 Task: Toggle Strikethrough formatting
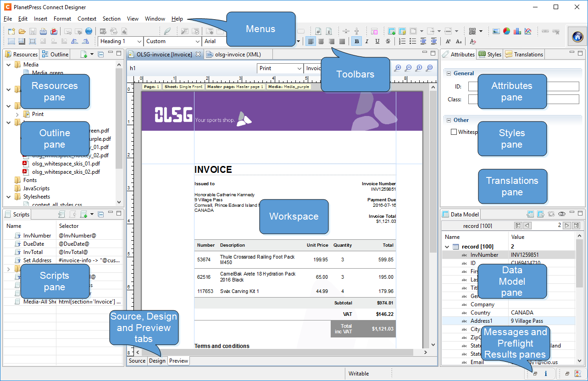tap(388, 41)
